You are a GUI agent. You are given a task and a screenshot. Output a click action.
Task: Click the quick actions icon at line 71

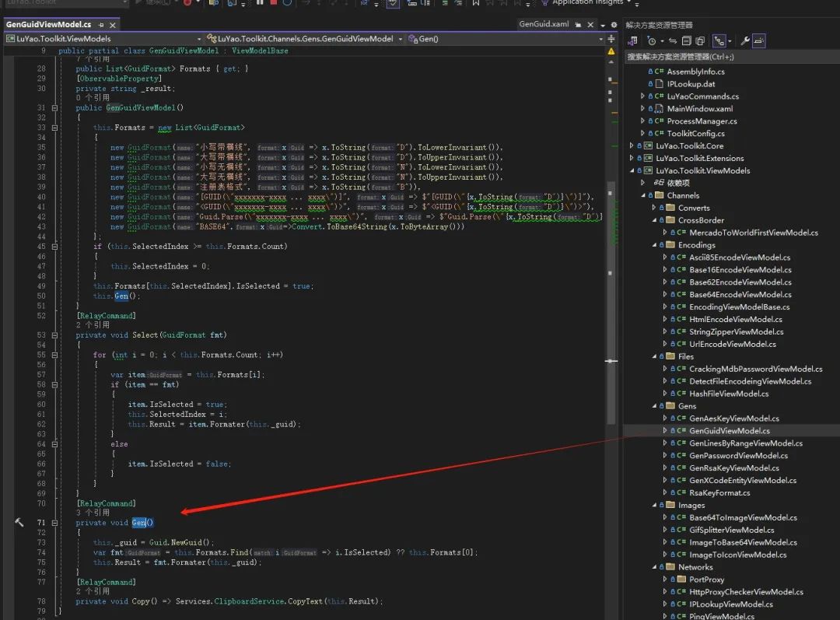point(19,523)
